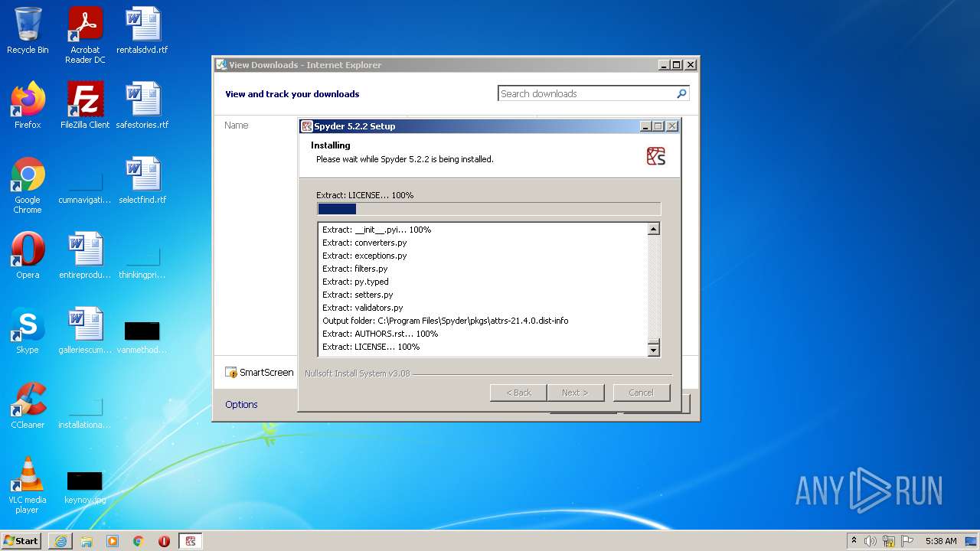Viewport: 980px width, 551px height.
Task: Switch to Spyder setup taskbar button
Action: pos(190,541)
